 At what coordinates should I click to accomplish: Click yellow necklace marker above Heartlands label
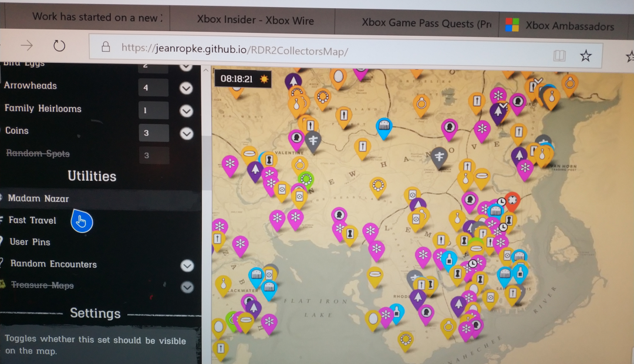tap(378, 187)
